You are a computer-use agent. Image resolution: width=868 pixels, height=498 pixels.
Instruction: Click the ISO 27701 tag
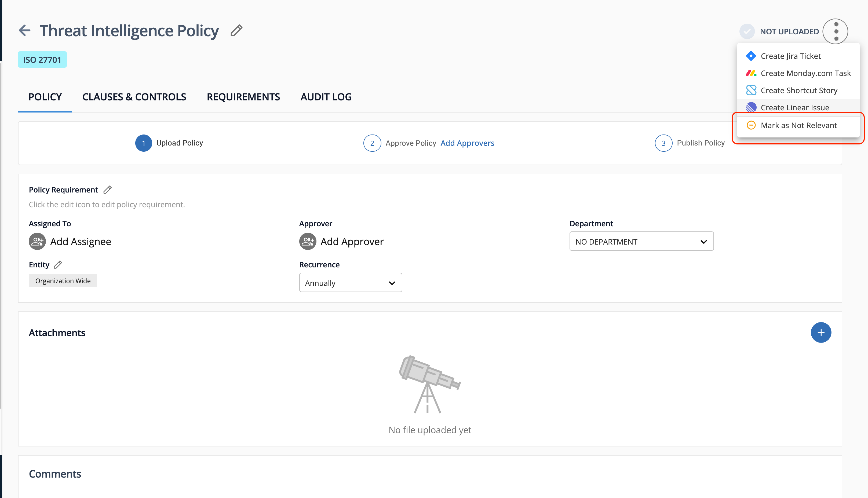pyautogui.click(x=42, y=60)
